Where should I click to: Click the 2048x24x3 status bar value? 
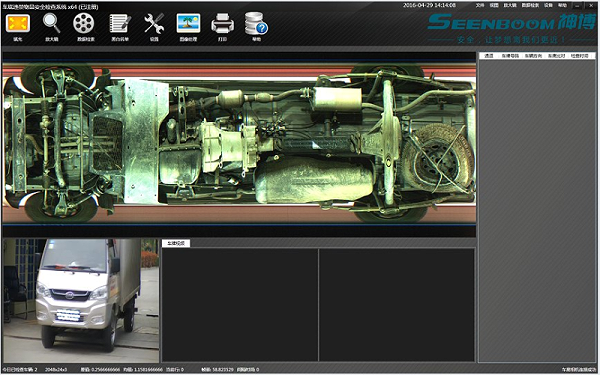pyautogui.click(x=56, y=370)
